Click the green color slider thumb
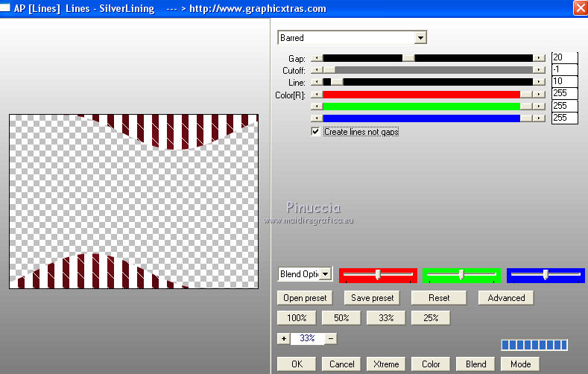This screenshot has height=374, width=588. tap(526, 107)
